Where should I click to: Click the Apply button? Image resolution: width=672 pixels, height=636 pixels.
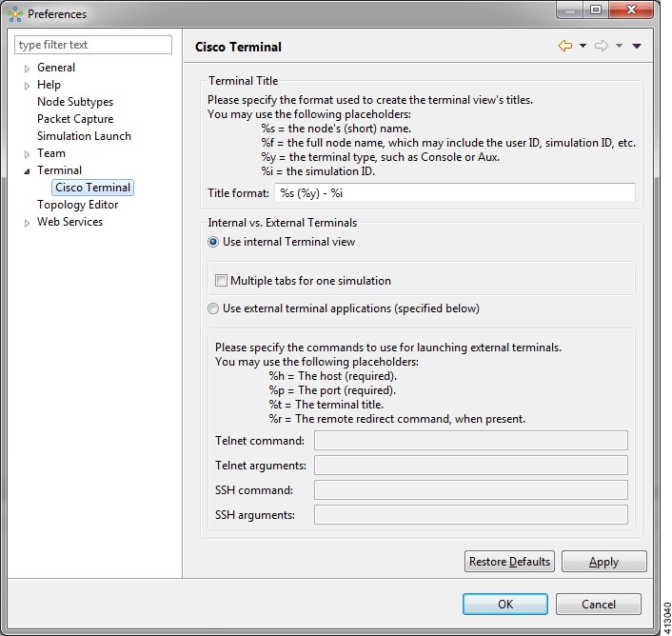pos(603,562)
